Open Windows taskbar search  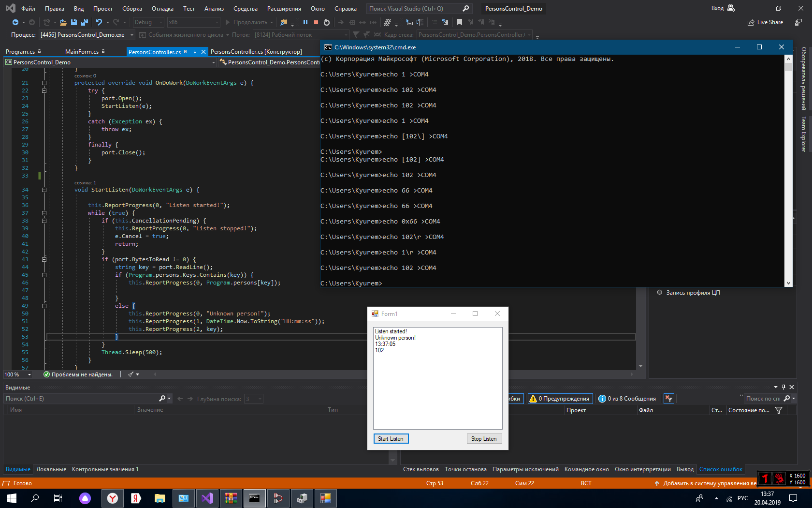coord(35,498)
